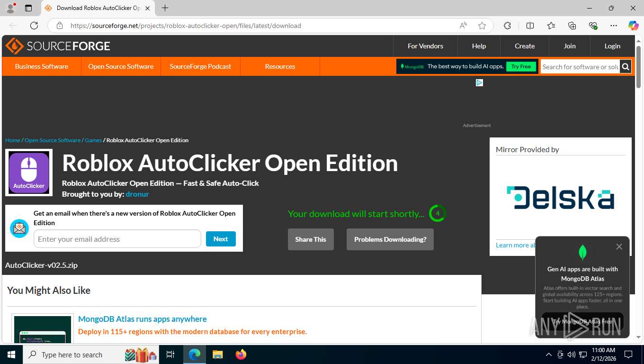This screenshot has height=364, width=644.
Task: Open the tab actions menu icon
Action: pyautogui.click(x=28, y=8)
